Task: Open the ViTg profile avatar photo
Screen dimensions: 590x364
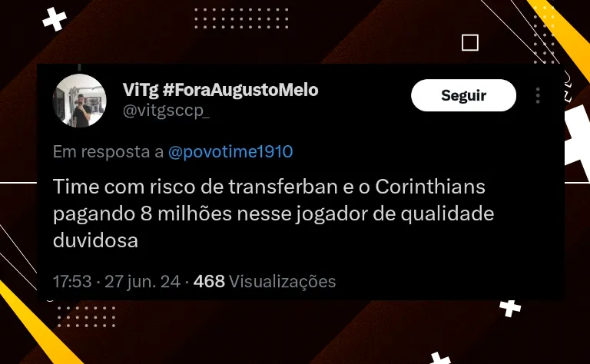Action: pyautogui.click(x=79, y=101)
